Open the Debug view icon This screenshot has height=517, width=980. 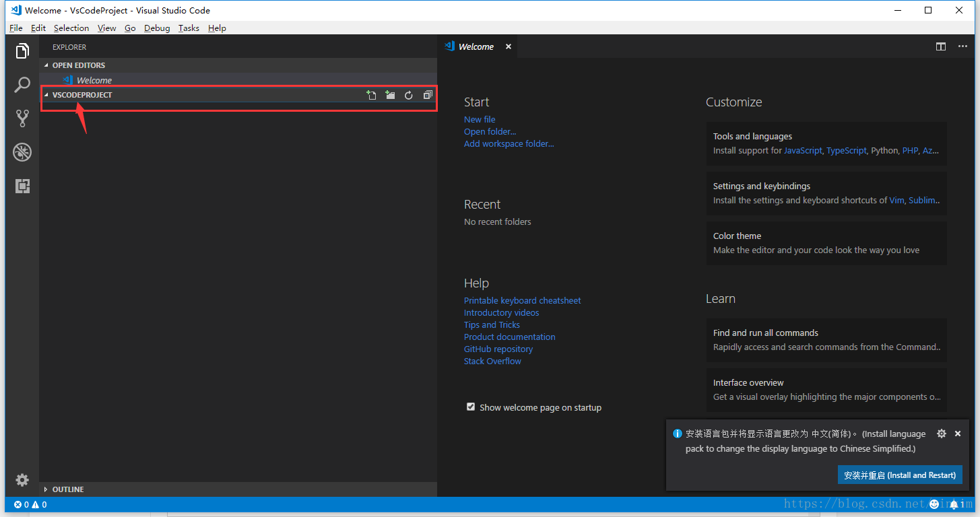pyautogui.click(x=22, y=152)
